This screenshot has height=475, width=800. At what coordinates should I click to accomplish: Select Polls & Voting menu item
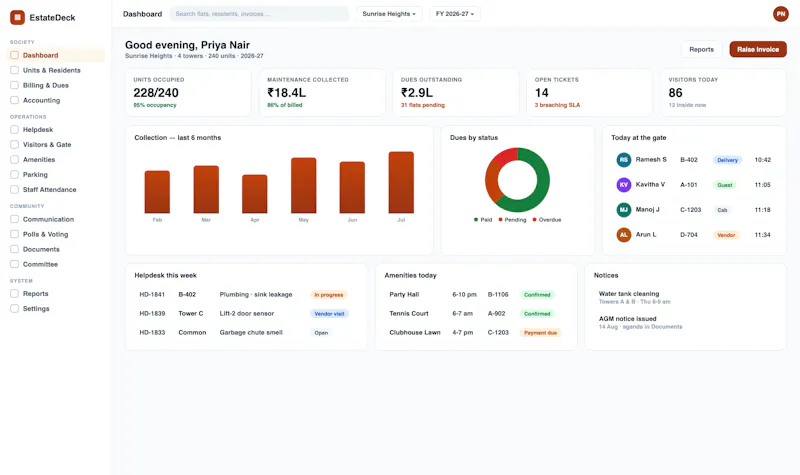56,234
